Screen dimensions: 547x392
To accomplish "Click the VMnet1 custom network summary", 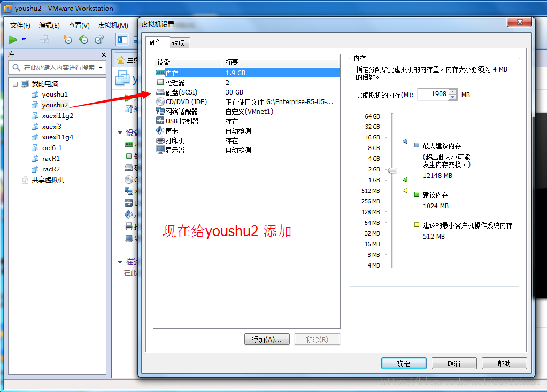I will pyautogui.click(x=249, y=112).
